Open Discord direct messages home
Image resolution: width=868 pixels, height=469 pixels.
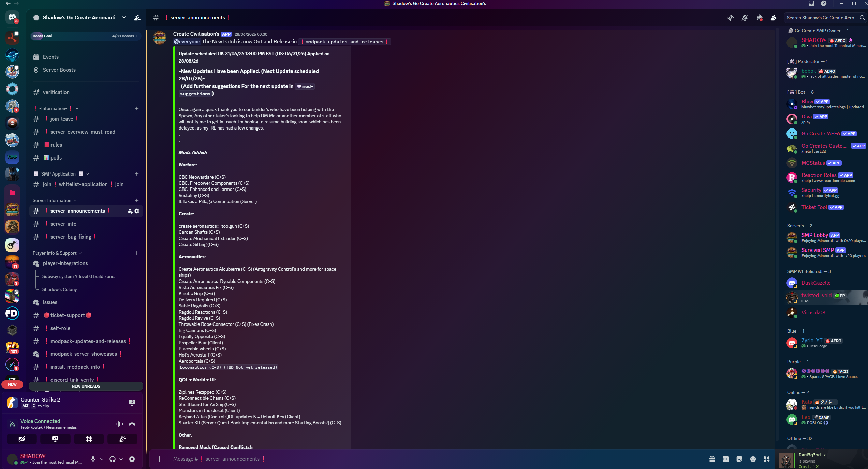point(12,17)
